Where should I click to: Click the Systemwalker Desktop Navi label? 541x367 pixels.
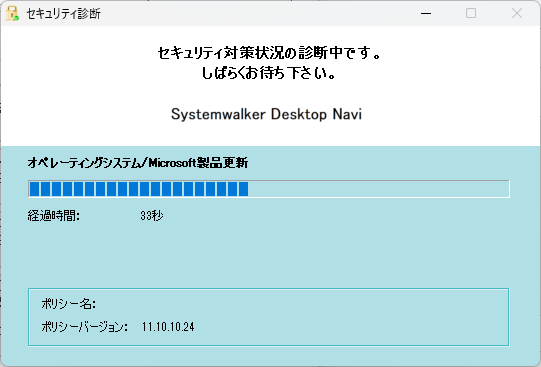pos(266,114)
